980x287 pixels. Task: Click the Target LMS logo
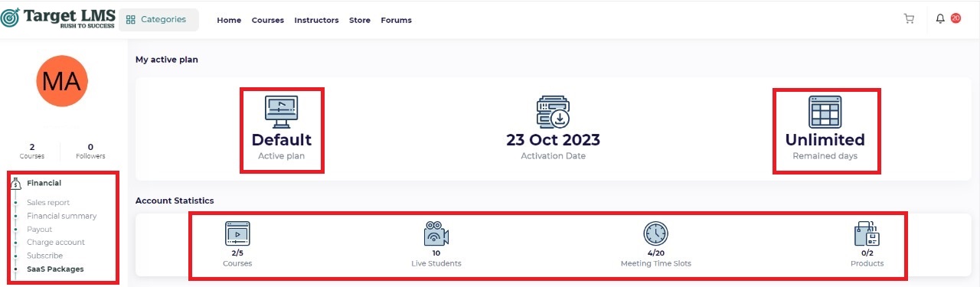point(57,17)
